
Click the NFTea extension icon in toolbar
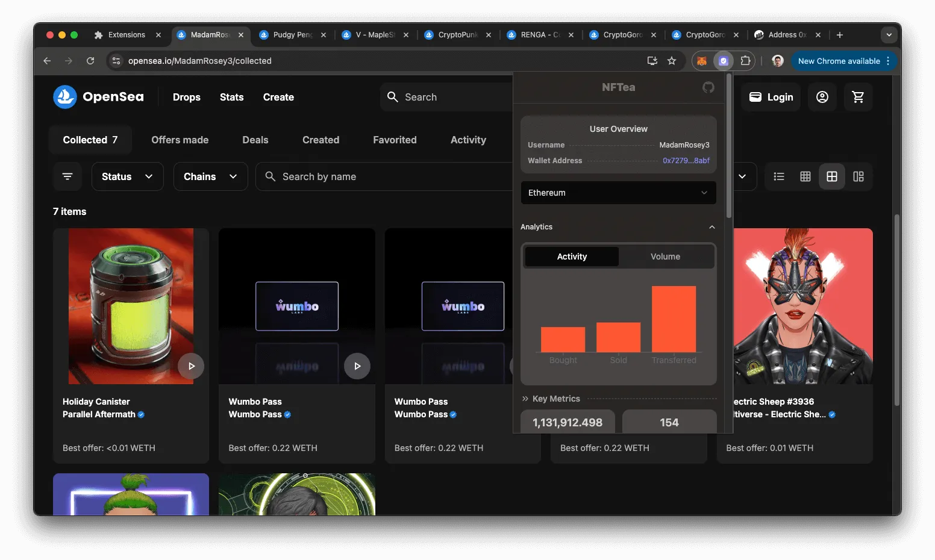pos(724,61)
